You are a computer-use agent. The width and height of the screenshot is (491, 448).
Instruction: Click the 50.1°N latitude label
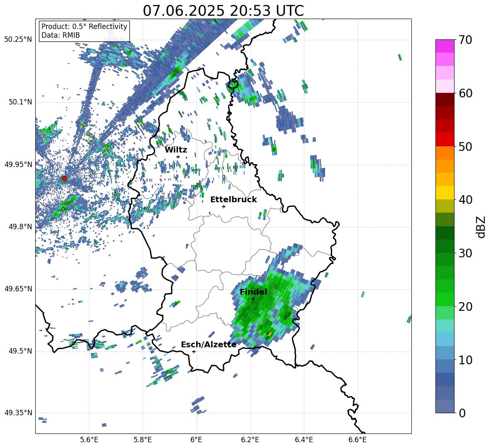tap(20, 102)
